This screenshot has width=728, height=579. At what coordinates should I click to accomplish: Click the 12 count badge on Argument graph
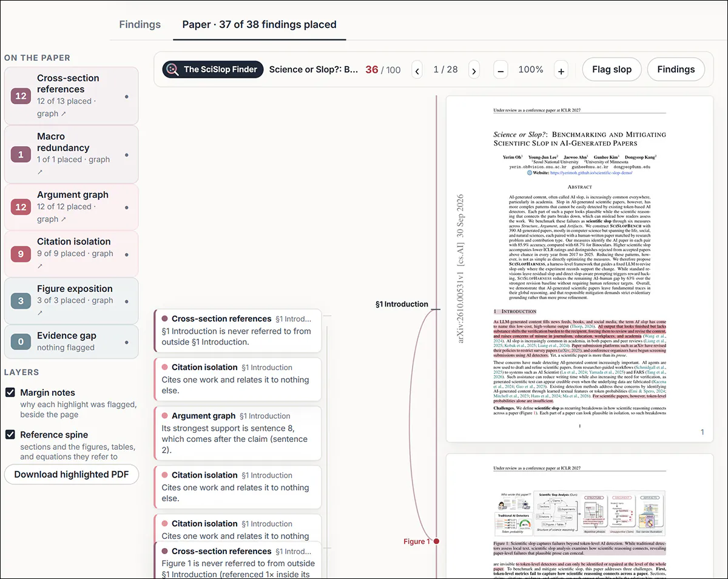21,207
